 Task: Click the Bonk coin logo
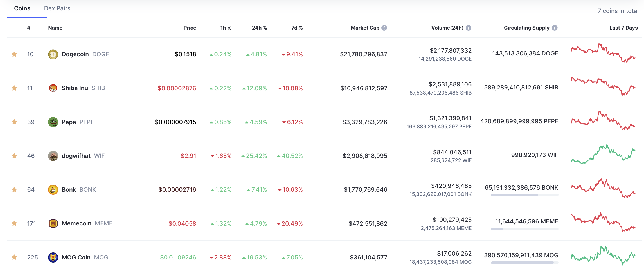click(53, 190)
